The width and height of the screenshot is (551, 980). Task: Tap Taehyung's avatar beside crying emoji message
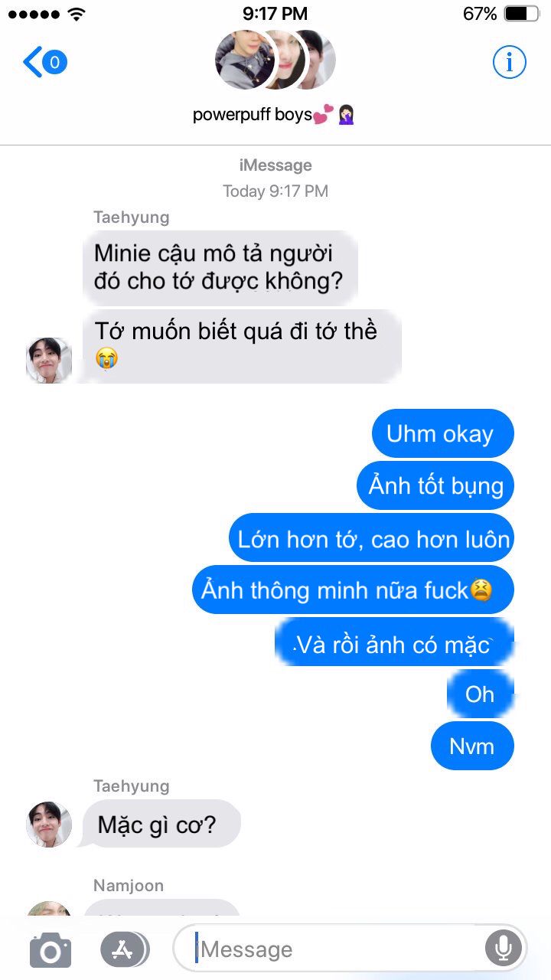(49, 360)
